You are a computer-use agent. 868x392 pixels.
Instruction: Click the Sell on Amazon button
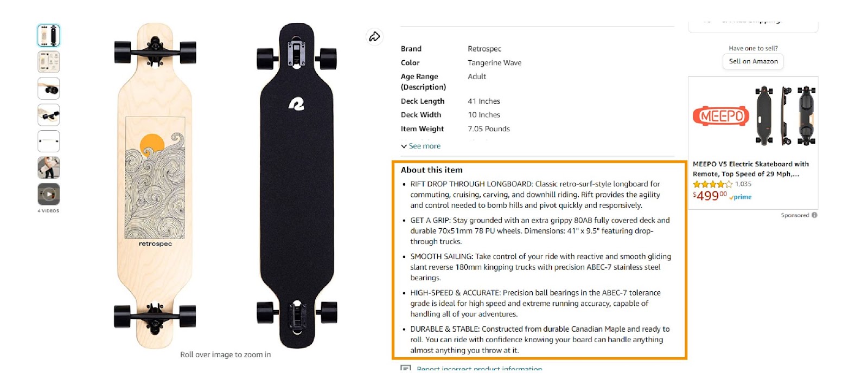[x=753, y=61]
